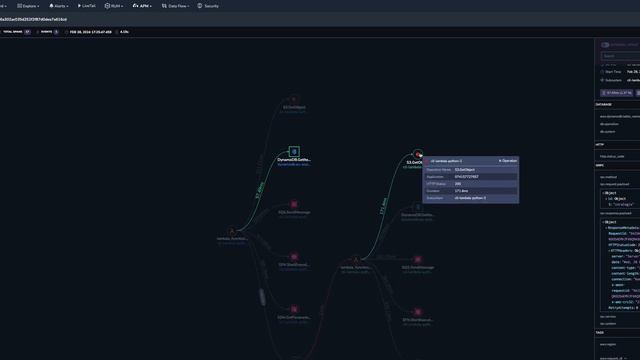Click the 171.6ms edge label
640x360 pixels.
(383, 207)
